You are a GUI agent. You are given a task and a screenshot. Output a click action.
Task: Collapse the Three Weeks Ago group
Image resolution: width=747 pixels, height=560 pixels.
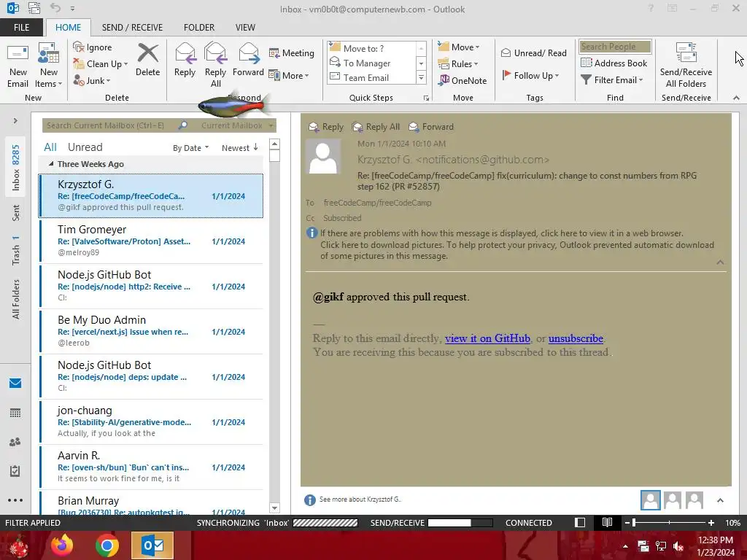click(51, 164)
